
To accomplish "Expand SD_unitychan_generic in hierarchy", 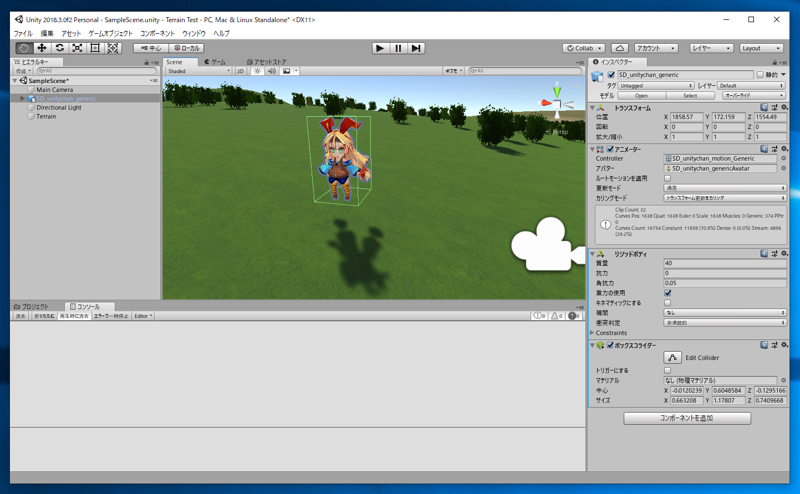I will click(x=22, y=98).
